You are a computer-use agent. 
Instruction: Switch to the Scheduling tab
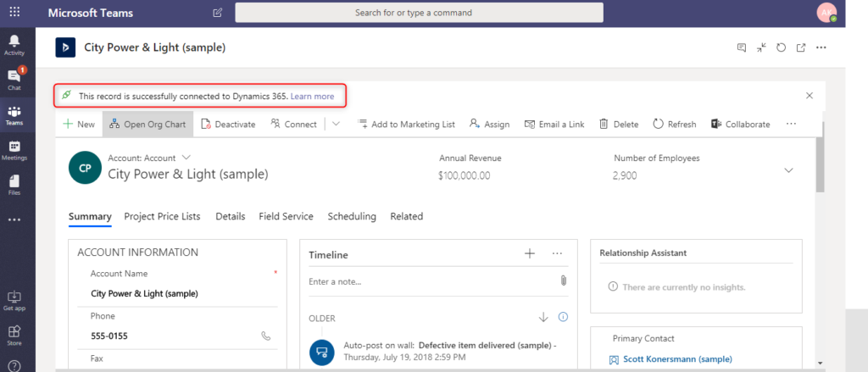352,216
